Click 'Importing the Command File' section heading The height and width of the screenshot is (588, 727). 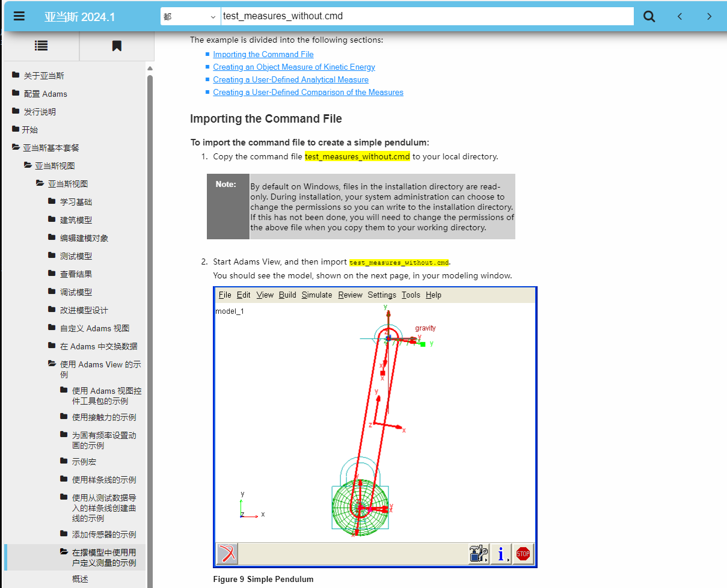tap(266, 118)
